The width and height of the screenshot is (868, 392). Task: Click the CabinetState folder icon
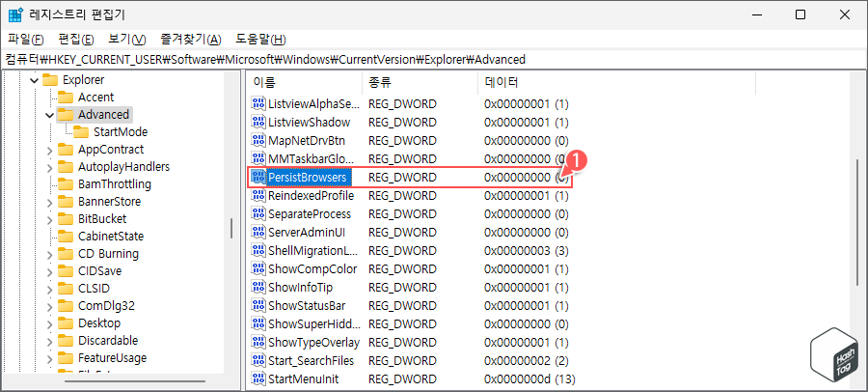tap(66, 237)
